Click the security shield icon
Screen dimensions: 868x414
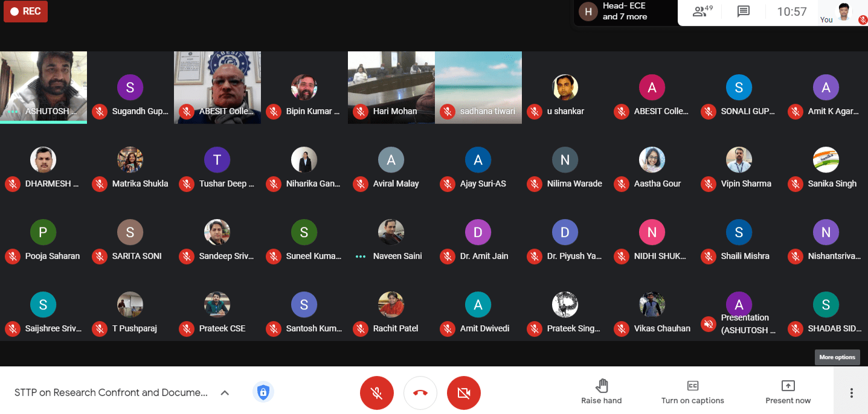pyautogui.click(x=263, y=392)
